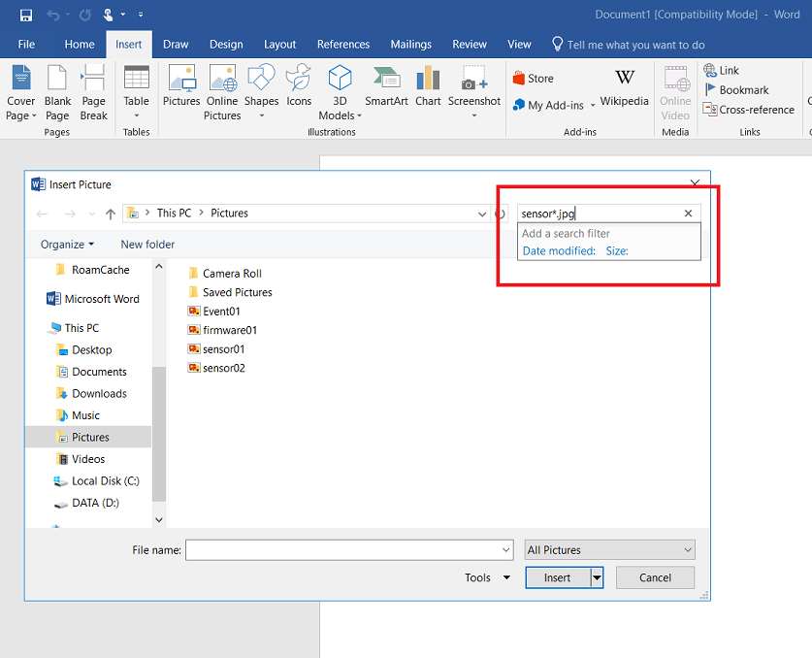Open the Shapes gallery
Viewport: 812px width, 658px height.
pos(262,93)
